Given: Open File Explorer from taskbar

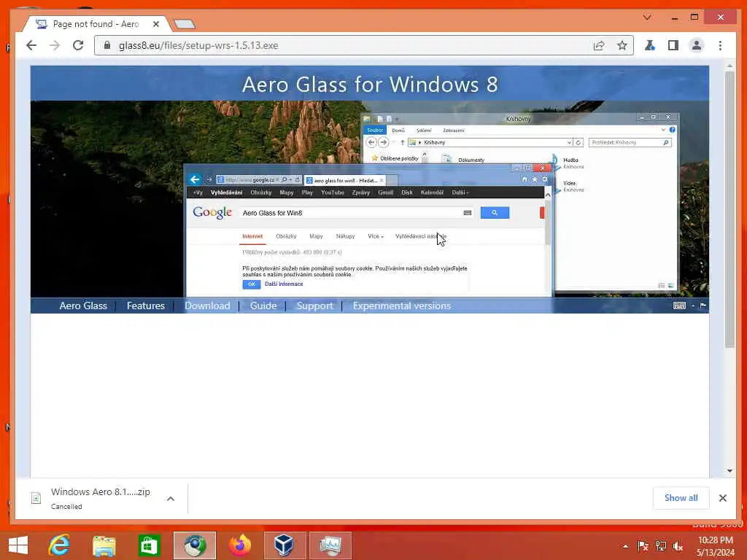Looking at the screenshot, I should tap(104, 545).
